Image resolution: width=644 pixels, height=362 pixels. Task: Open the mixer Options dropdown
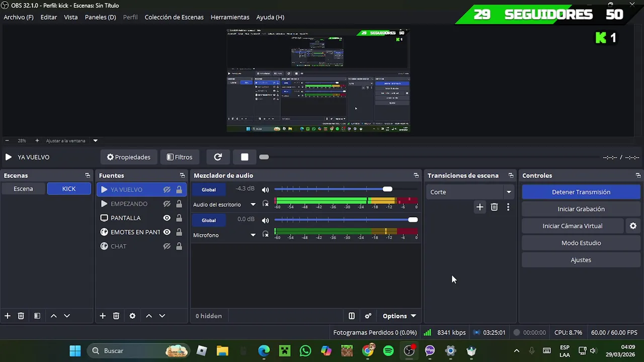point(399,316)
